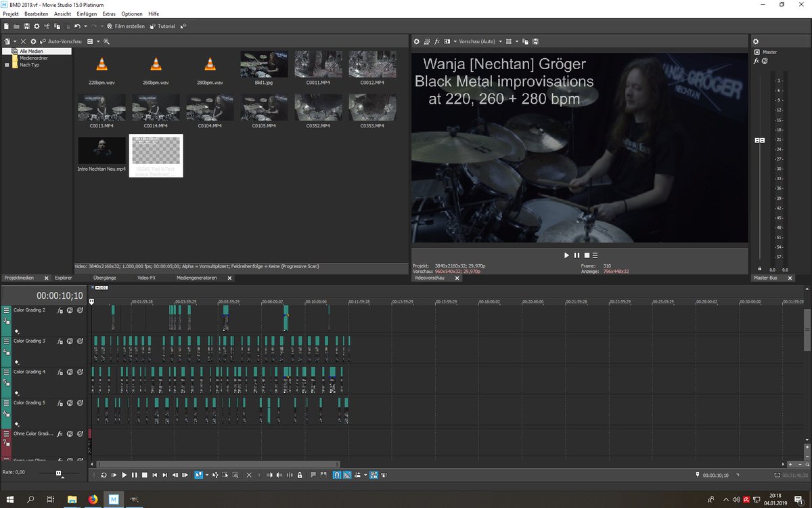Select the 220bpm.wav media file
The width and height of the screenshot is (812, 508).
[101, 68]
